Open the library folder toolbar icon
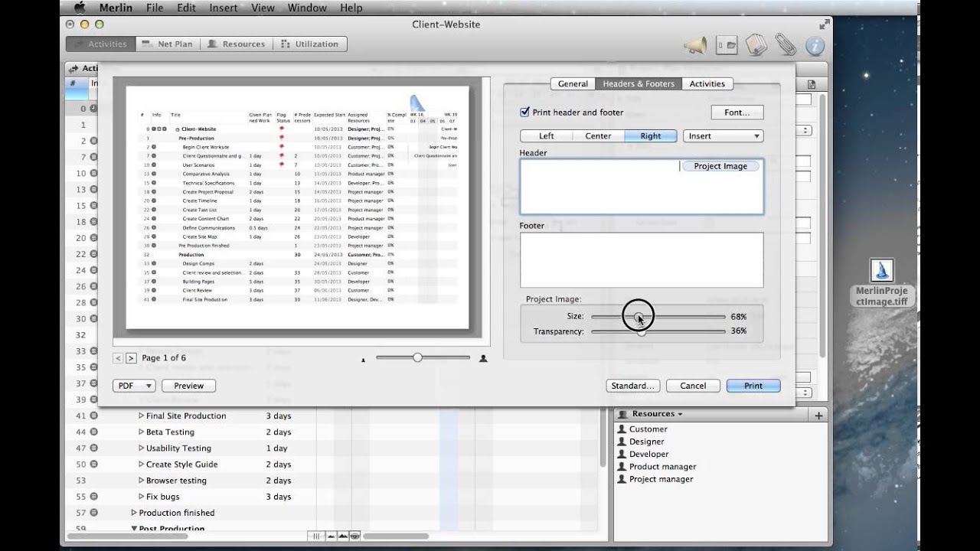 726,45
